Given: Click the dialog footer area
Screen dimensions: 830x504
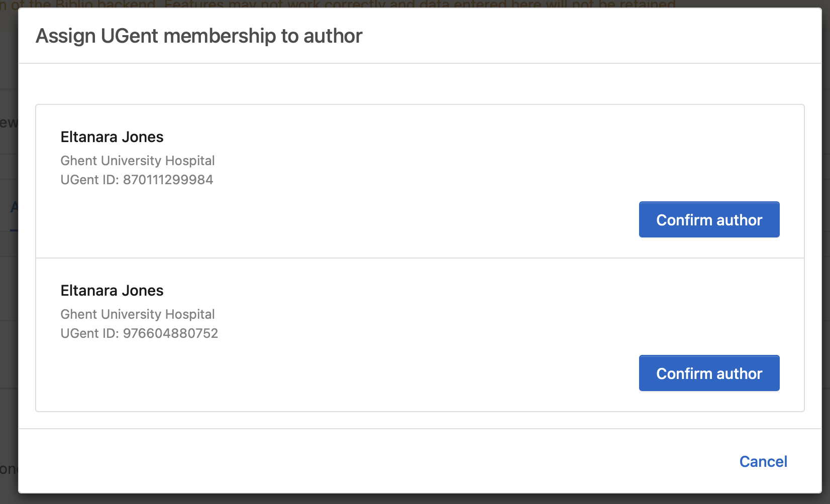Looking at the screenshot, I should pos(402,461).
